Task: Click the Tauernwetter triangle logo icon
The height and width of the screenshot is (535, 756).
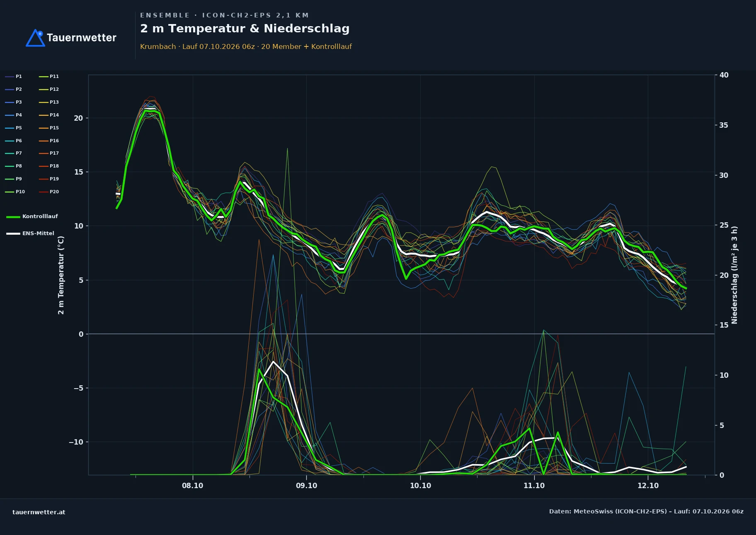Action: point(35,38)
